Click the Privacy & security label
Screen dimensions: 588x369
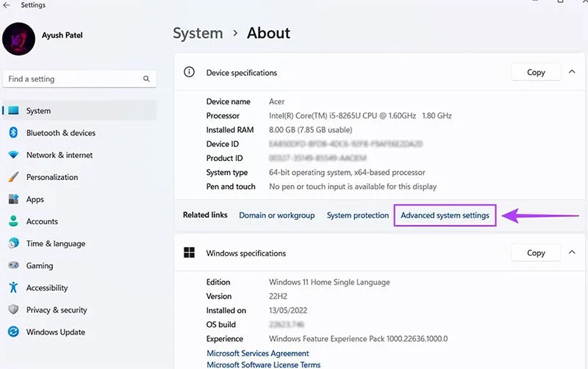[57, 310]
